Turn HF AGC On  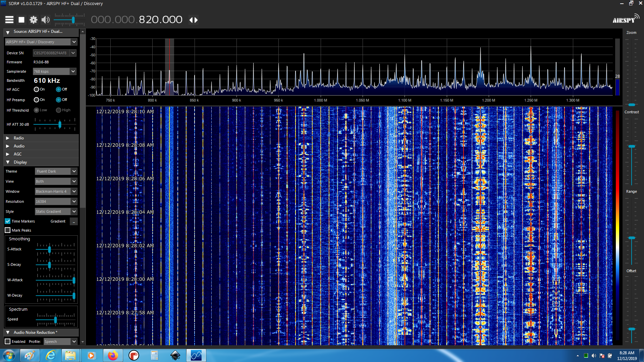[36, 89]
